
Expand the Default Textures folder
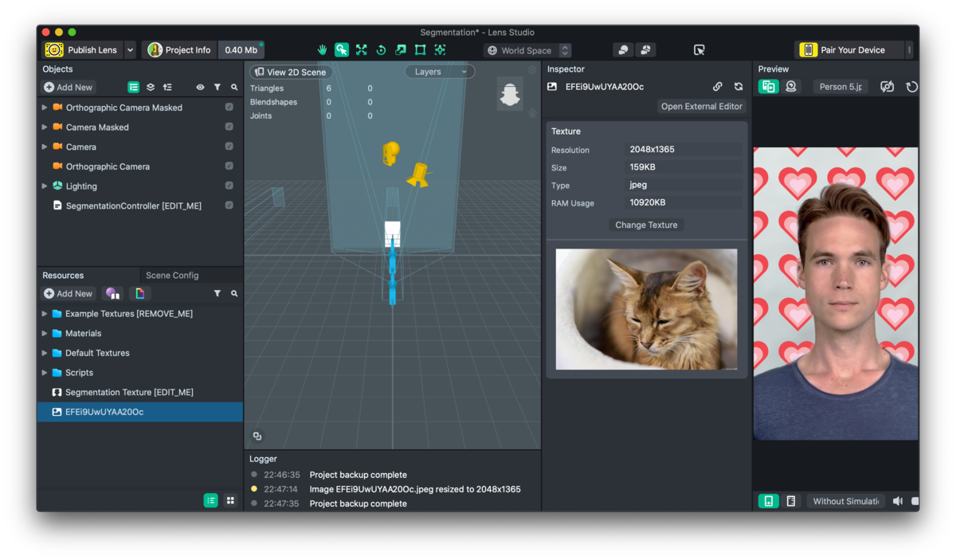coord(45,353)
